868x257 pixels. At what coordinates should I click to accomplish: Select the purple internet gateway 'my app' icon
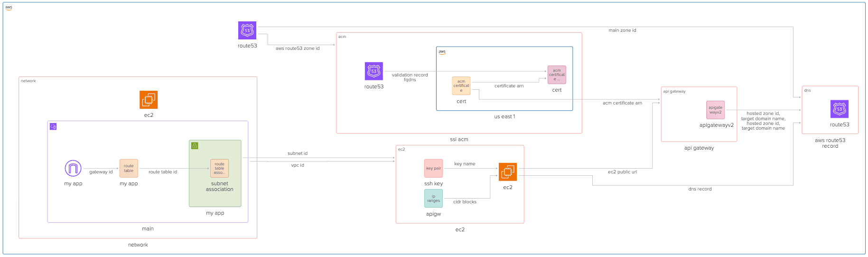(x=73, y=168)
